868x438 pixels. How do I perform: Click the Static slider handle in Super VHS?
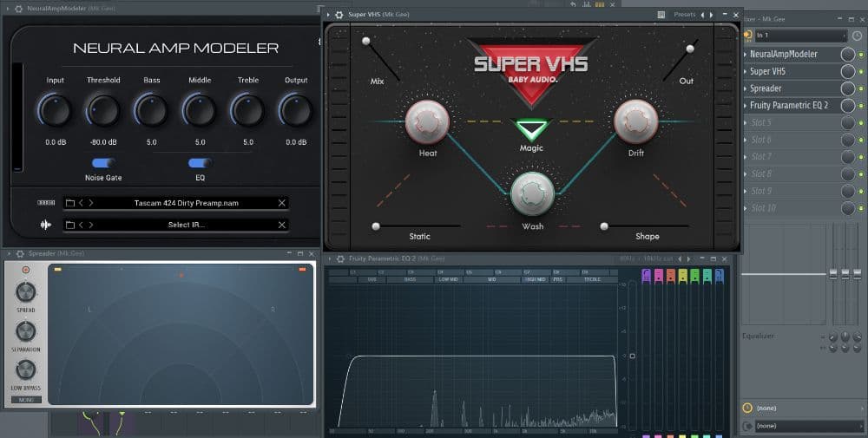[x=376, y=226]
